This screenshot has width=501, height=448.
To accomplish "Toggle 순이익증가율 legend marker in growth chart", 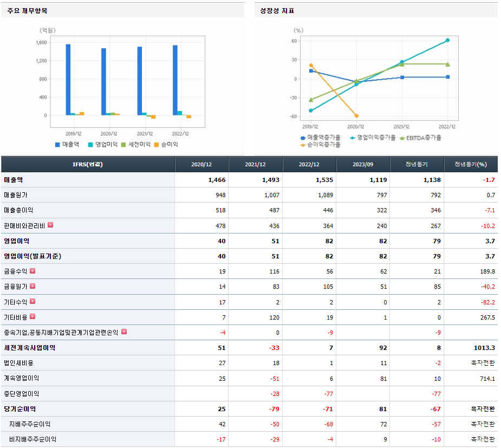I will click(303, 145).
